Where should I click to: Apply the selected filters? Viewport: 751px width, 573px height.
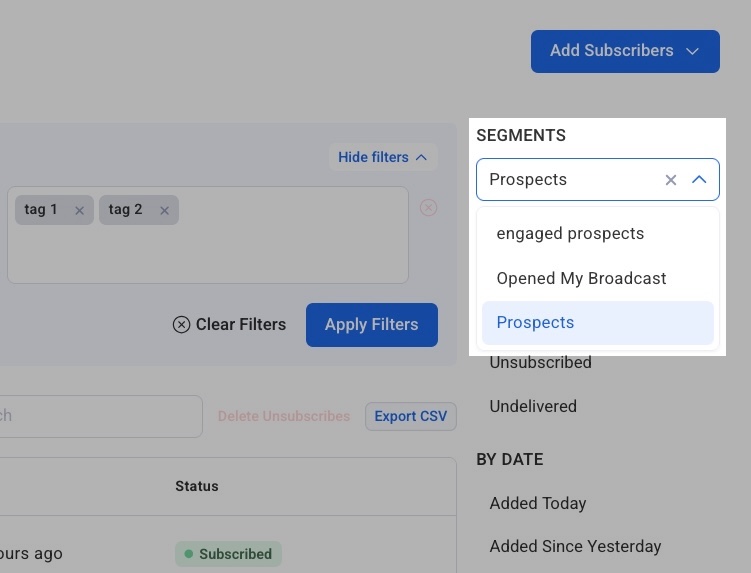click(371, 324)
